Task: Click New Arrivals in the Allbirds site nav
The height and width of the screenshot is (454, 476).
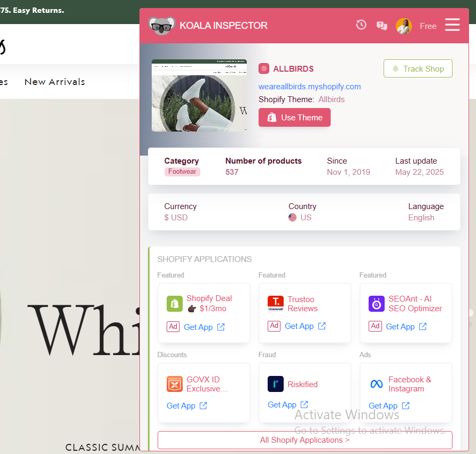Action: 54,82
